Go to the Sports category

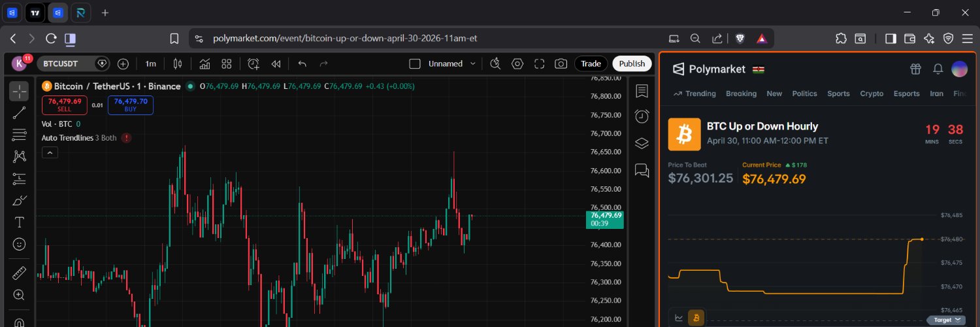pyautogui.click(x=839, y=94)
